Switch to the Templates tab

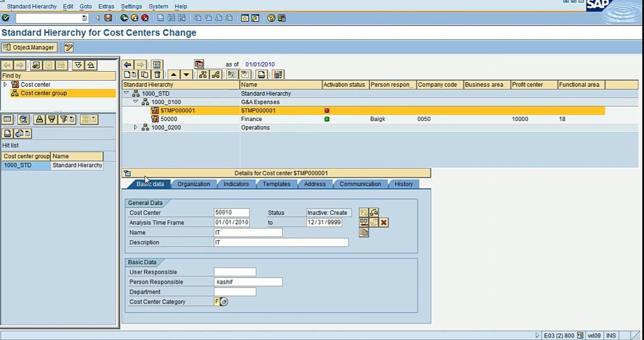tap(277, 184)
